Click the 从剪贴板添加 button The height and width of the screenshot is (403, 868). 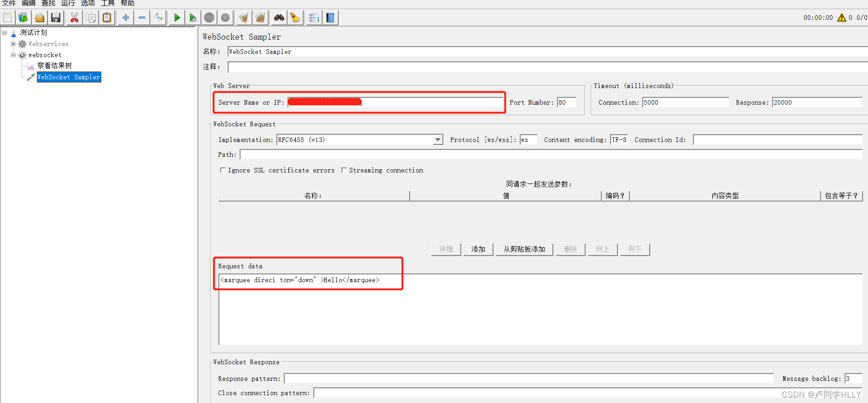click(x=524, y=249)
